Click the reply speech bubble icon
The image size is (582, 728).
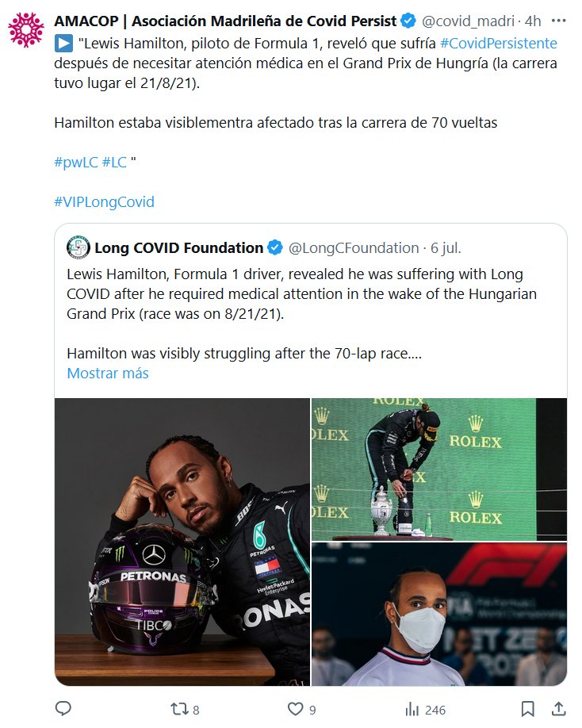coord(63,708)
